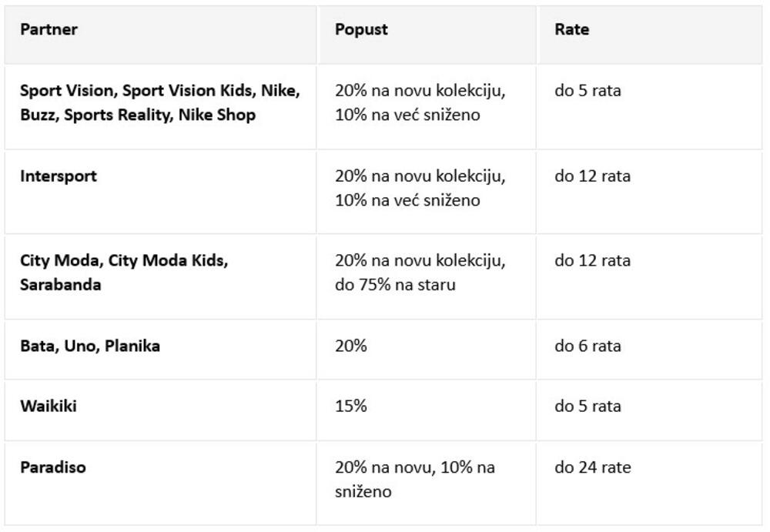
Task: Click the Popust column header
Action: tap(361, 30)
